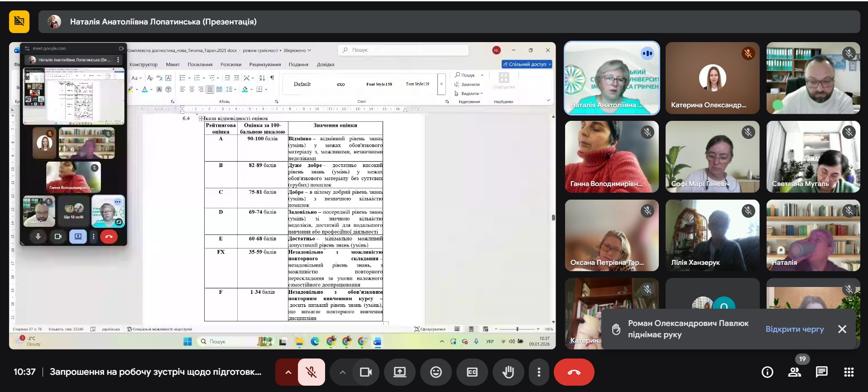Select Наталія Анатоліївна video tile
Image resolution: width=868 pixels, height=392 pixels.
(611, 78)
